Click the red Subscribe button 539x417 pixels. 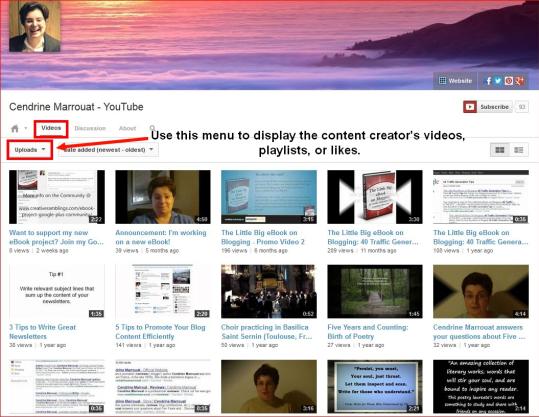tap(487, 107)
